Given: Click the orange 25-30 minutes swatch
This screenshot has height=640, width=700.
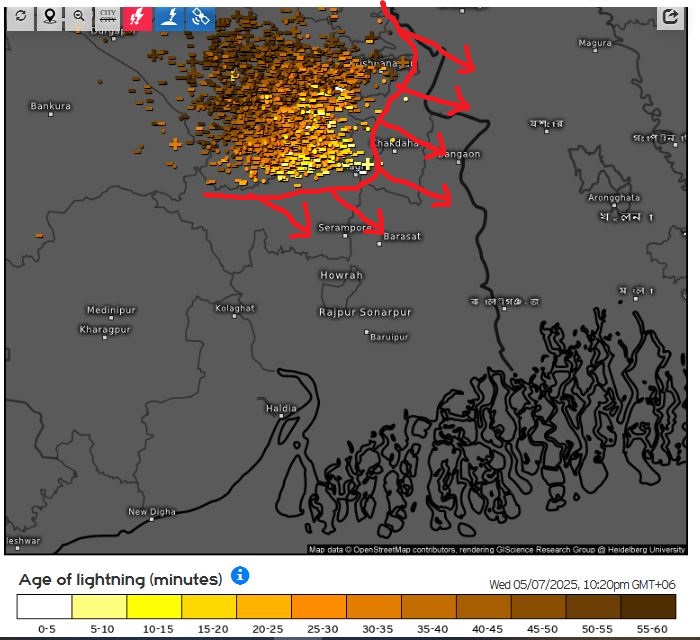Looking at the screenshot, I should (x=319, y=607).
